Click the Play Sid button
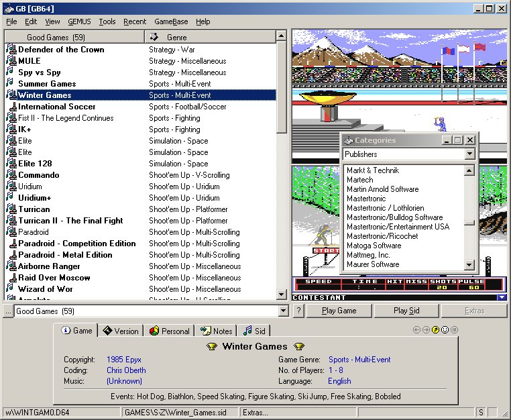Screen dimensions: 511x420 click(406, 311)
